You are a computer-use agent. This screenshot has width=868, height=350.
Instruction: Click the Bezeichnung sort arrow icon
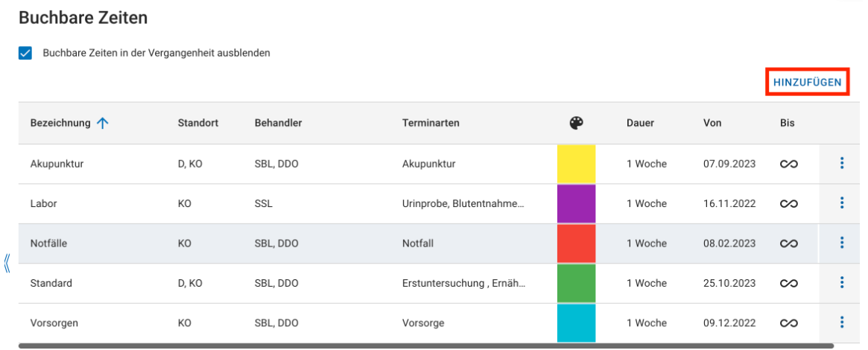pyautogui.click(x=103, y=123)
